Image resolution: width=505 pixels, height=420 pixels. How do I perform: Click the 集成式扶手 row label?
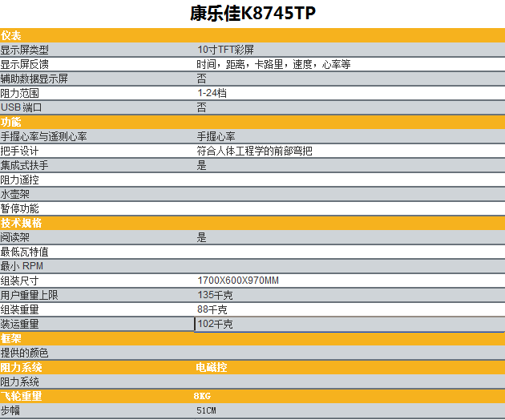point(24,165)
